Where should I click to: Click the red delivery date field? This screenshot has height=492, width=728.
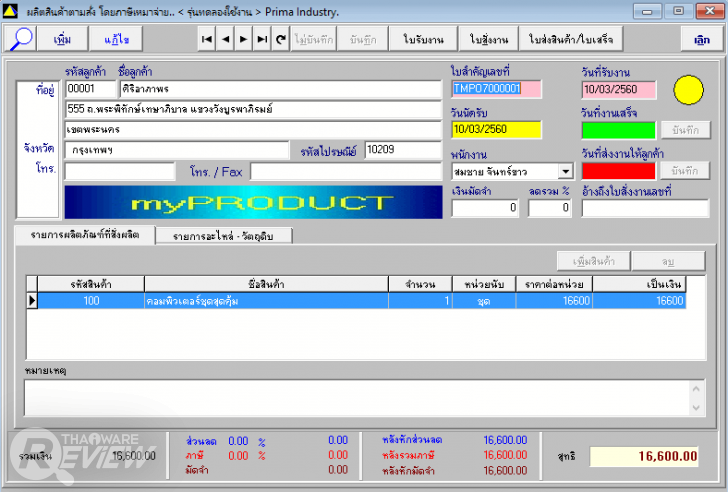[618, 171]
